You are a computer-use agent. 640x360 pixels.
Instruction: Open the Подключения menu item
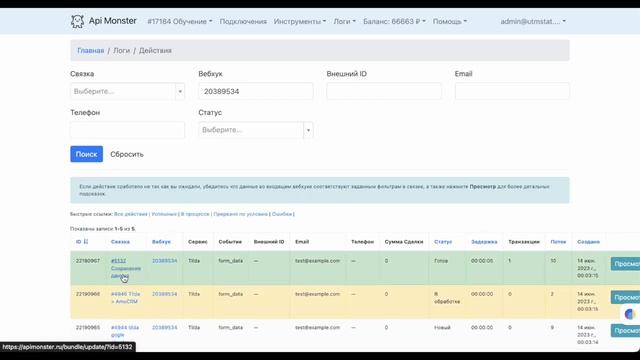coord(243,21)
